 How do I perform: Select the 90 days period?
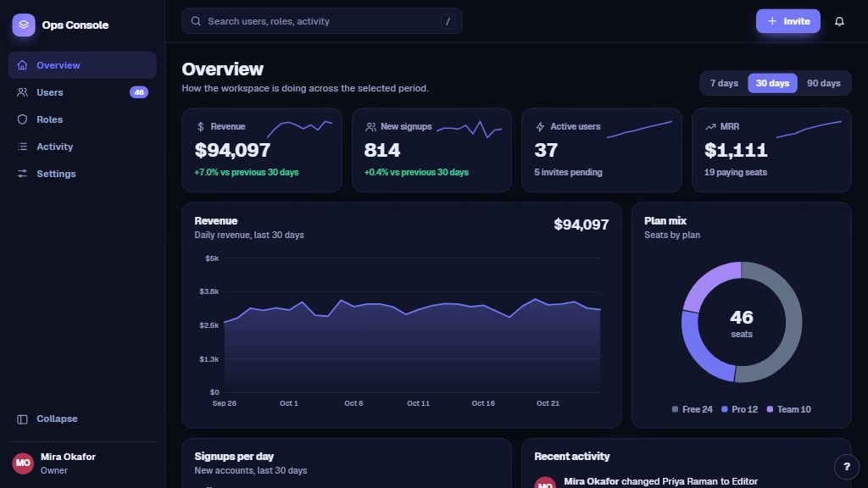[823, 83]
